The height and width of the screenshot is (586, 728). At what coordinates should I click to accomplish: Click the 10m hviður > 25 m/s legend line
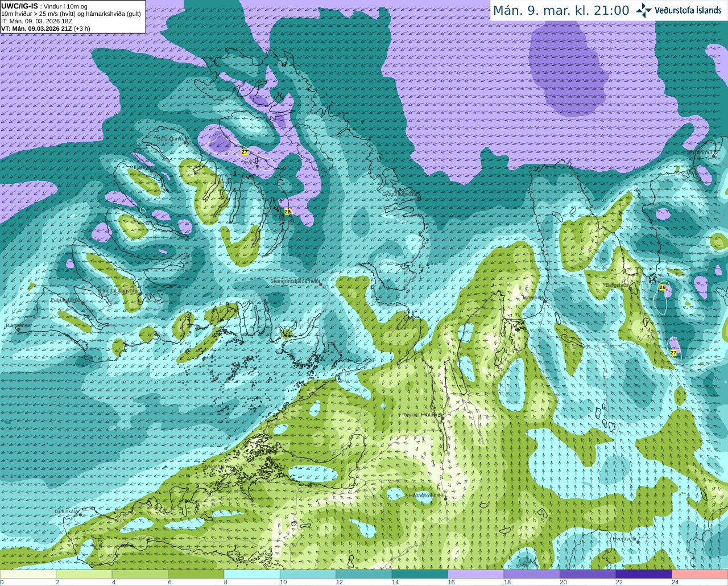[71, 14]
